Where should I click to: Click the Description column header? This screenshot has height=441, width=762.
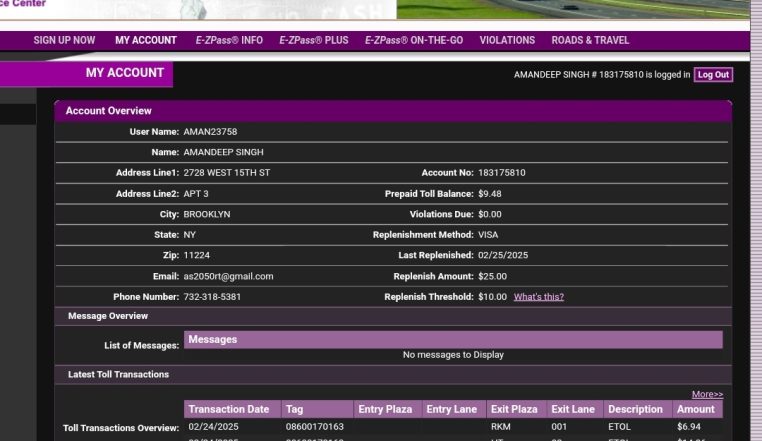(x=638, y=409)
